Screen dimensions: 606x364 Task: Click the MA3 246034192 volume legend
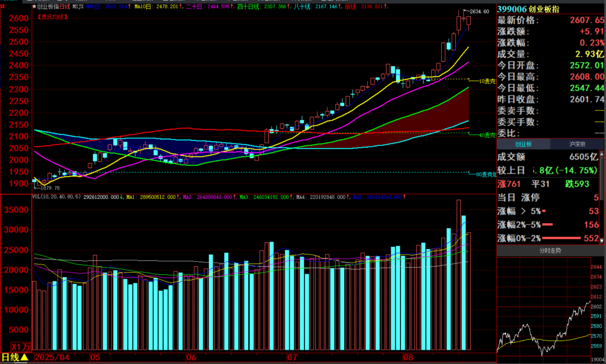pos(266,197)
